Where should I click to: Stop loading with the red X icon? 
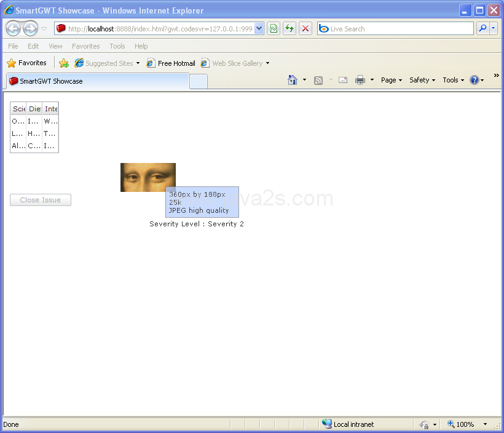pyautogui.click(x=305, y=29)
